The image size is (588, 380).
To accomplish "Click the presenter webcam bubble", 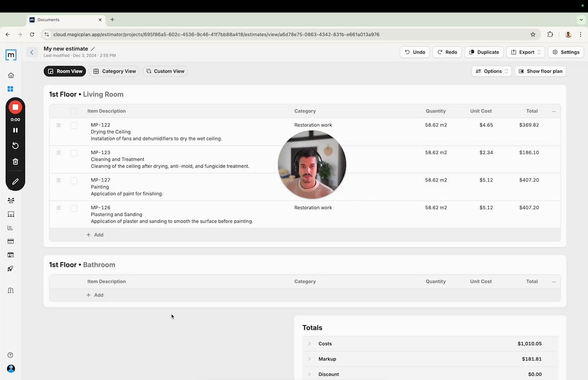I will [312, 164].
